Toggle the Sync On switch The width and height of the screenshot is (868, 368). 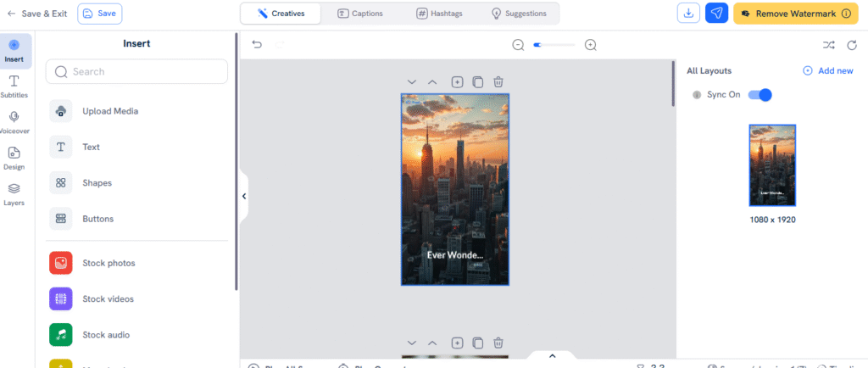coord(759,95)
